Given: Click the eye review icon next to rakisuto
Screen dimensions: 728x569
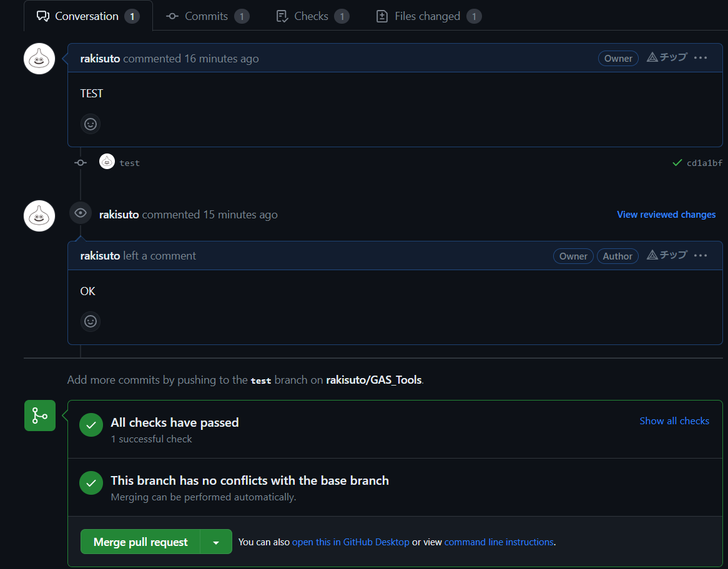Looking at the screenshot, I should pos(80,213).
